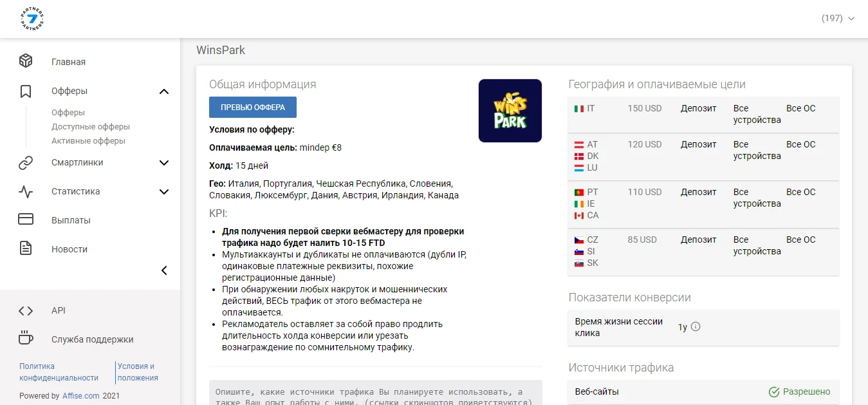The width and height of the screenshot is (868, 405).
Task: Open the Affise.com link
Action: (x=81, y=395)
